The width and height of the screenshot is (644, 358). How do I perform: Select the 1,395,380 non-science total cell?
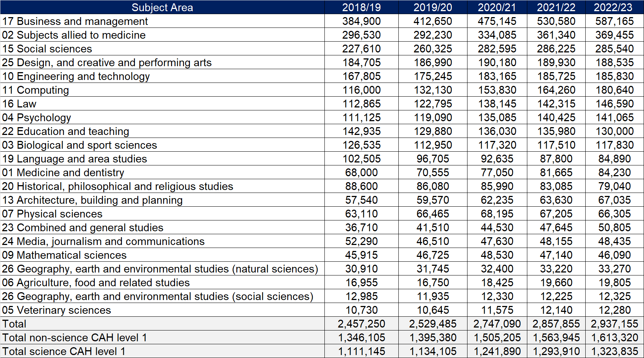(x=433, y=338)
